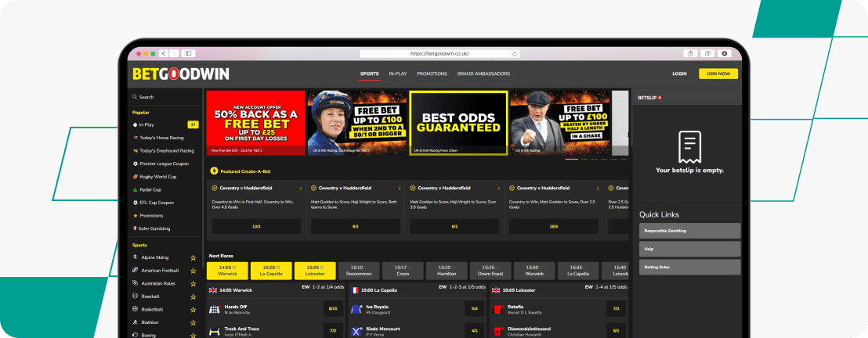
Task: Select the 6/15 odds for Hands Off
Action: (x=333, y=309)
